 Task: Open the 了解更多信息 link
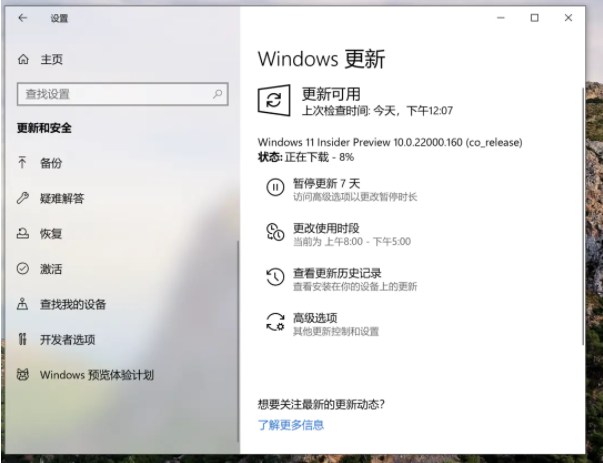click(291, 425)
